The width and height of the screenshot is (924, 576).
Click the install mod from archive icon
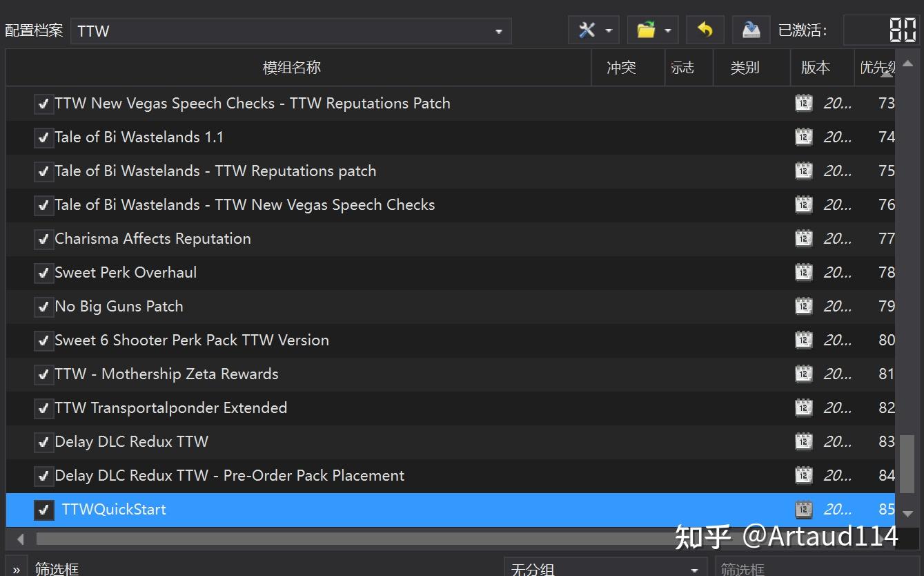(x=750, y=30)
